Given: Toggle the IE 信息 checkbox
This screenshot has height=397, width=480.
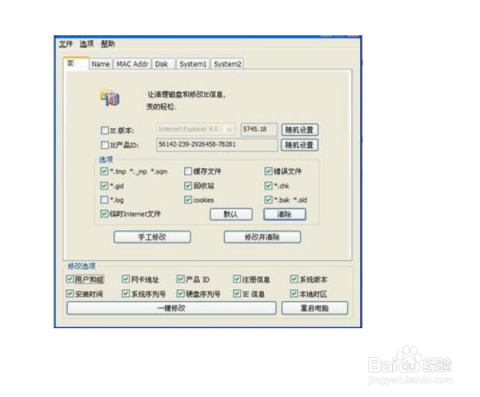Looking at the screenshot, I should tap(237, 294).
